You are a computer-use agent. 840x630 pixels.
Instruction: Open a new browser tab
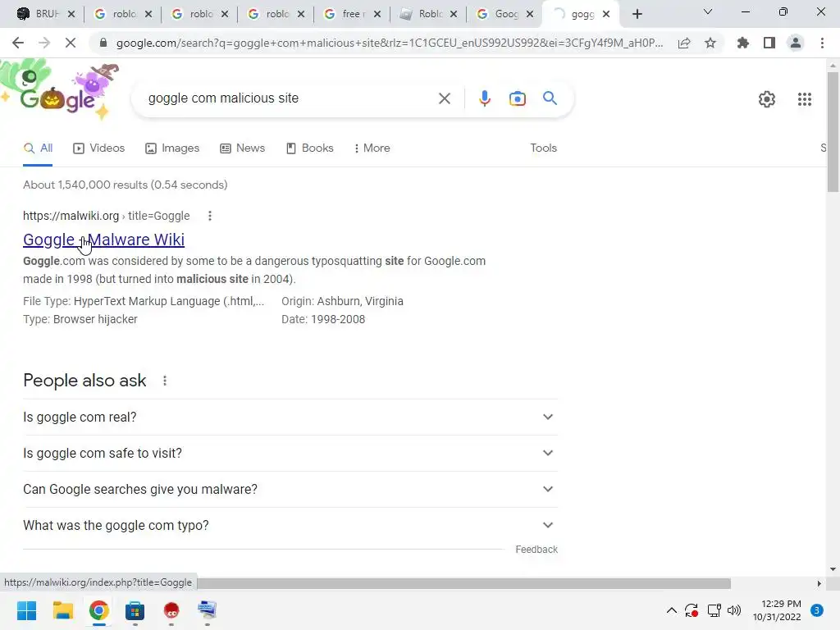click(x=637, y=15)
